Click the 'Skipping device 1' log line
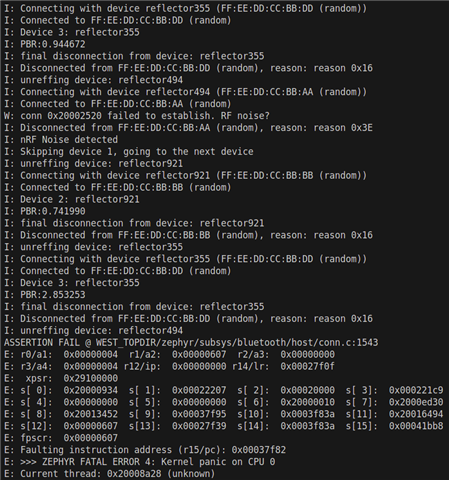Image resolution: width=449 pixels, height=480 pixels. point(129,152)
